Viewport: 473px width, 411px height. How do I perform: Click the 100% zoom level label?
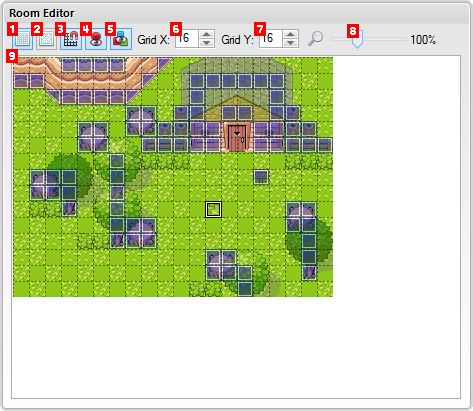pos(423,40)
